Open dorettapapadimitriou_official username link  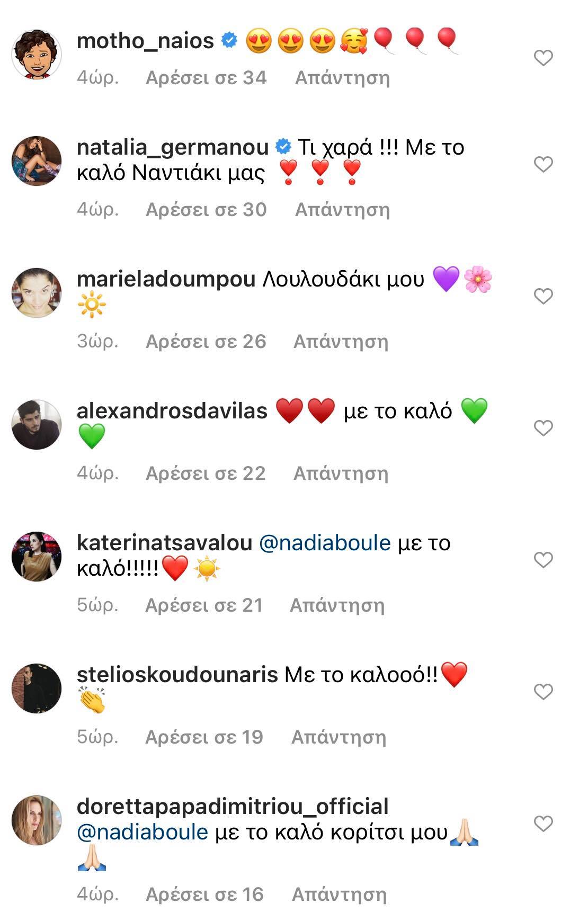(x=233, y=807)
